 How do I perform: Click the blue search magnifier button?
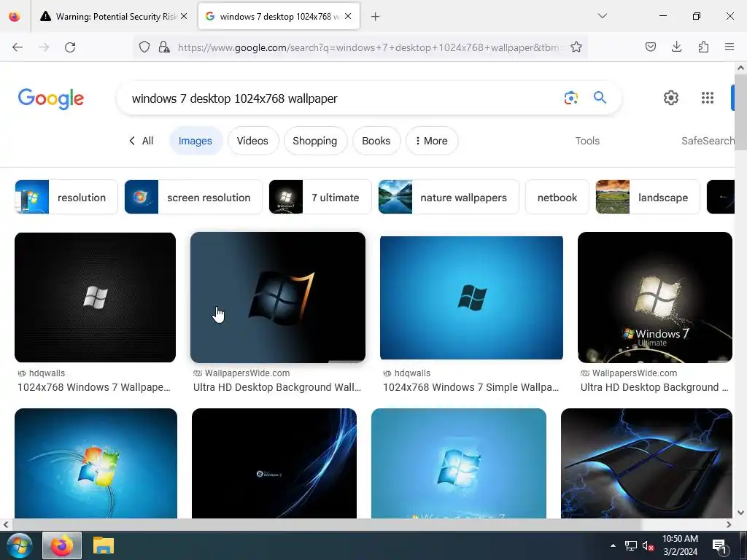tap(600, 98)
